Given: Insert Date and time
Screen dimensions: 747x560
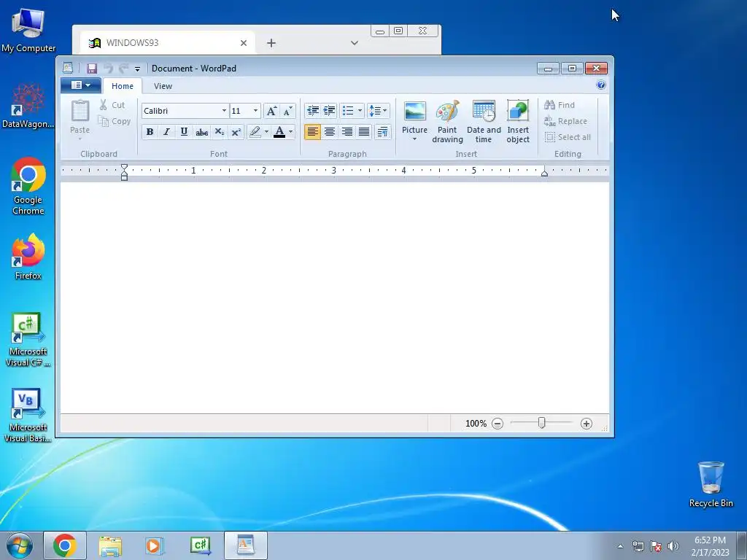Looking at the screenshot, I should point(484,122).
